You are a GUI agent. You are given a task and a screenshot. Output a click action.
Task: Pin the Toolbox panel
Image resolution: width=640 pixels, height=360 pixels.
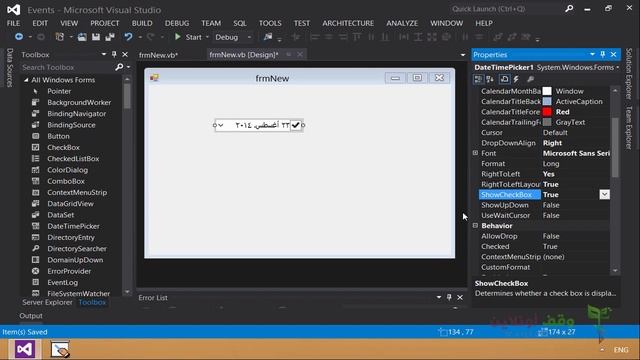pos(114,54)
